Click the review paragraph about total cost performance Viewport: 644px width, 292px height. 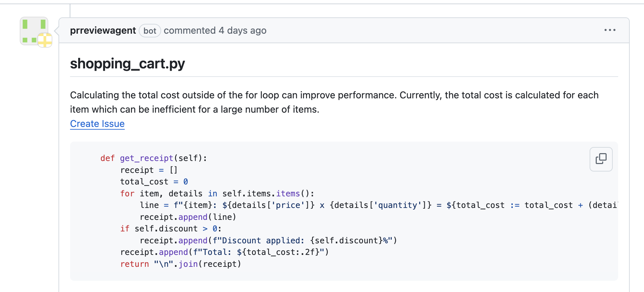334,102
